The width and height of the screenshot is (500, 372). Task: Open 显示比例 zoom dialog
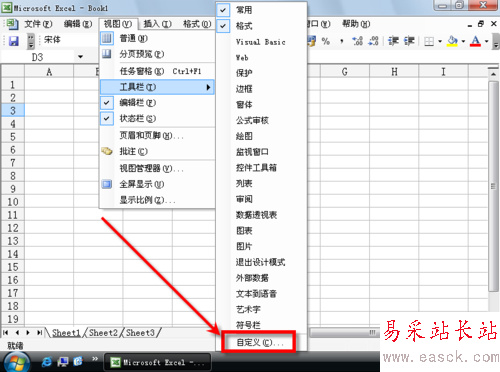[x=157, y=200]
